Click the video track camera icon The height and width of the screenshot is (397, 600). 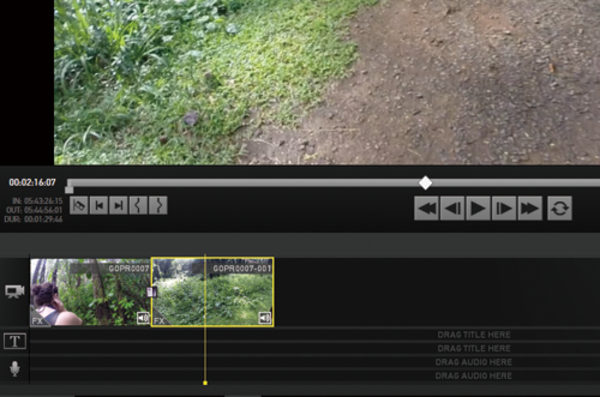(15, 291)
